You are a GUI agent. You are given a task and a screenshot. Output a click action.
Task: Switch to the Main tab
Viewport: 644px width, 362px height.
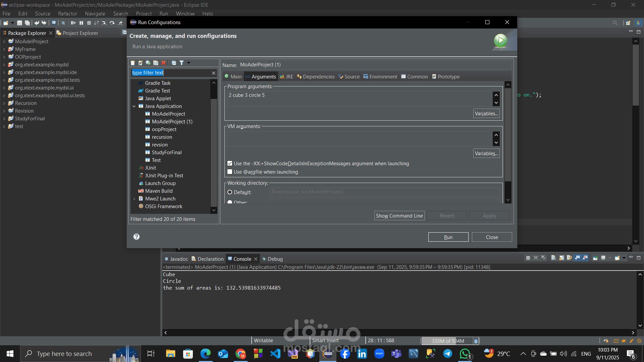(233, 77)
